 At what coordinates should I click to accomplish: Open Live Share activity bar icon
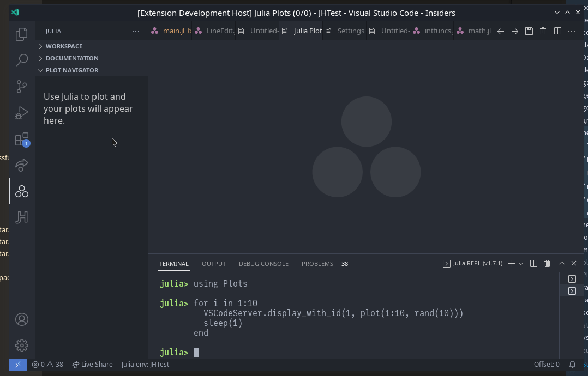pyautogui.click(x=22, y=165)
